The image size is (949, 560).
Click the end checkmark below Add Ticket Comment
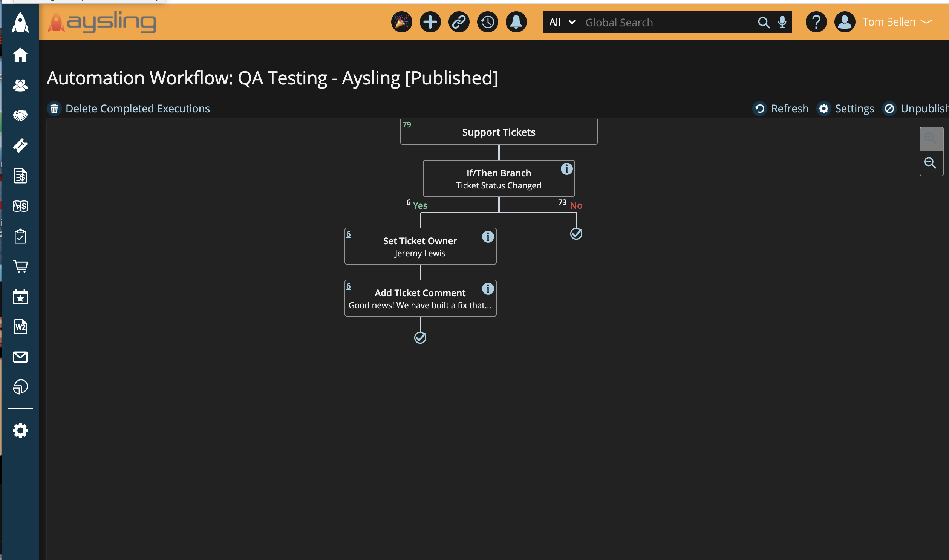420,338
